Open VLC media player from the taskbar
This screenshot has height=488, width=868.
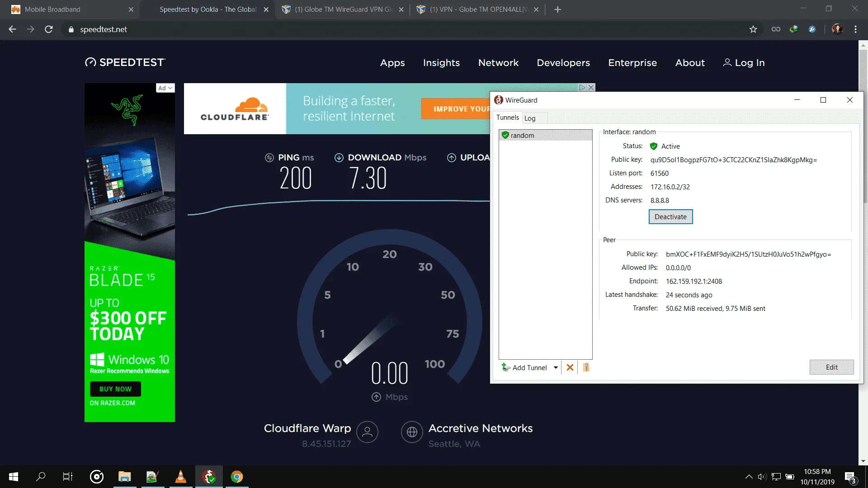tap(180, 477)
